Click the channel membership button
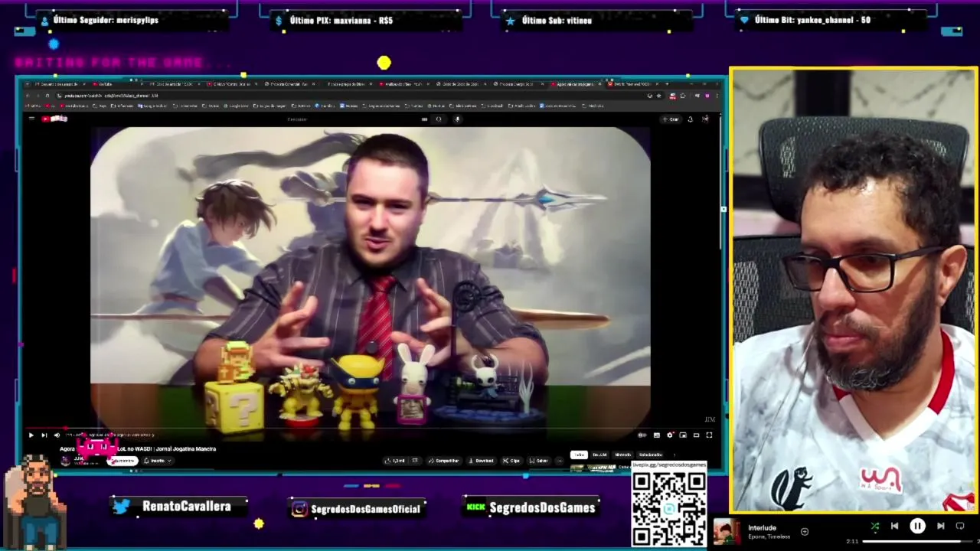Image resolution: width=980 pixels, height=551 pixels. point(122,461)
